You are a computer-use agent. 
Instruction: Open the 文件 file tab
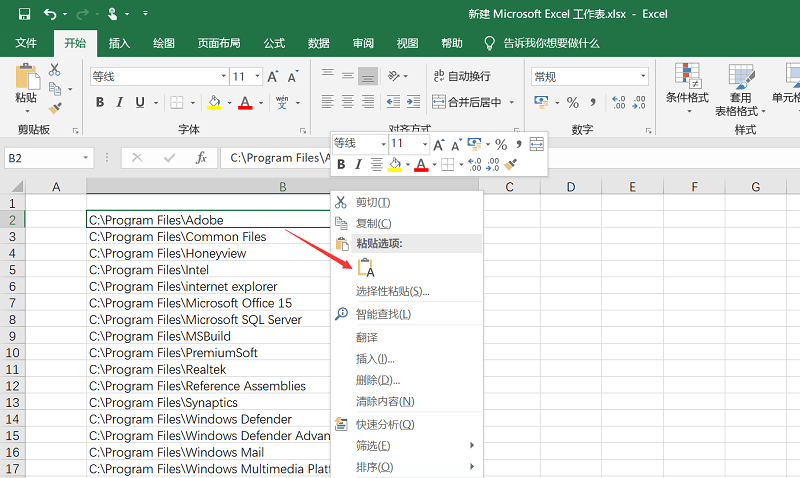click(26, 43)
